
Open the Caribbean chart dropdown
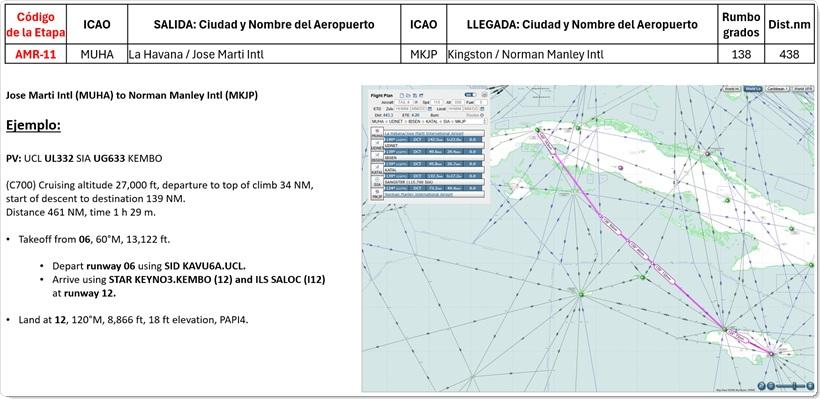(778, 89)
